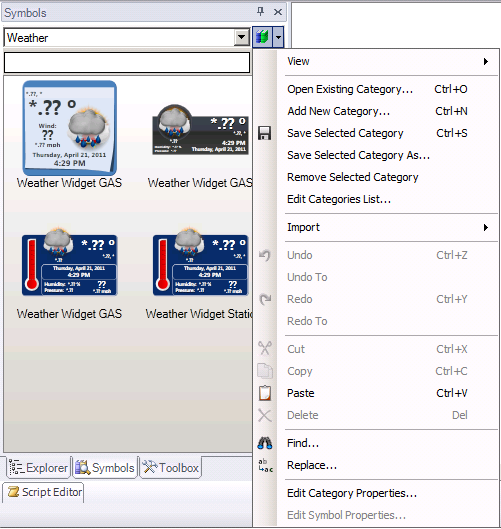Pin the Symbols panel with the pushpin icon
Image resolution: width=501 pixels, height=529 pixels.
[260, 12]
